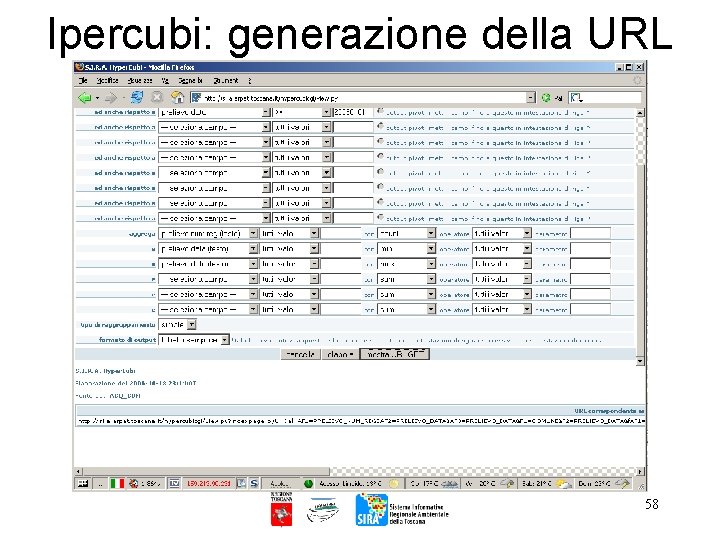Expand the address bar URL history arrow

(x=531, y=97)
